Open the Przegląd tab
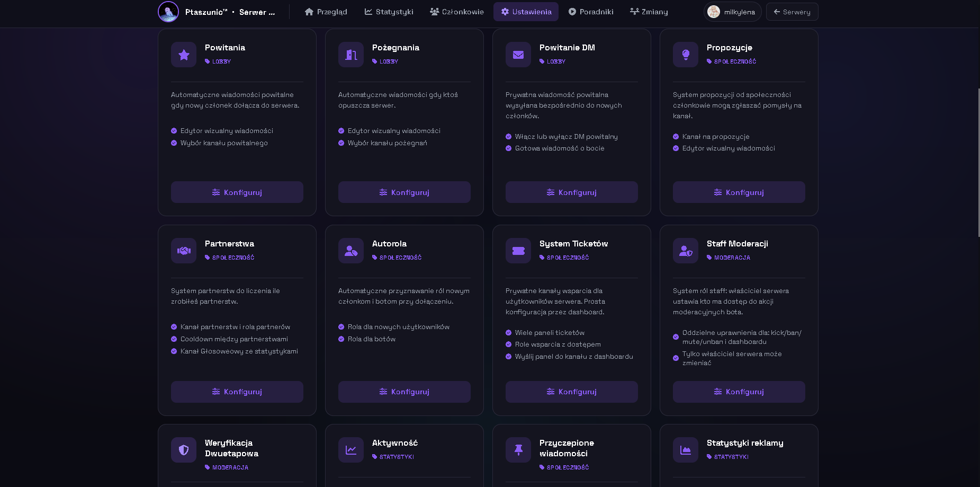The height and width of the screenshot is (487, 980). [x=326, y=12]
